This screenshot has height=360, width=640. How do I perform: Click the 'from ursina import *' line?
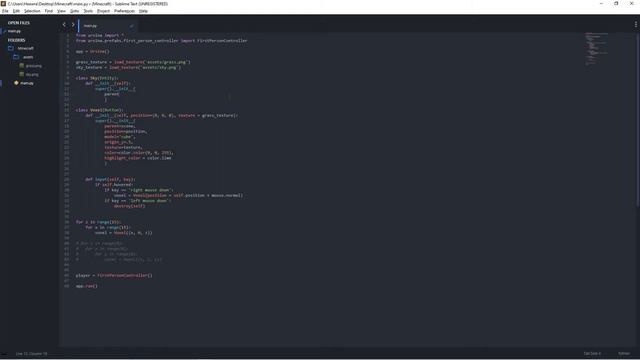100,36
